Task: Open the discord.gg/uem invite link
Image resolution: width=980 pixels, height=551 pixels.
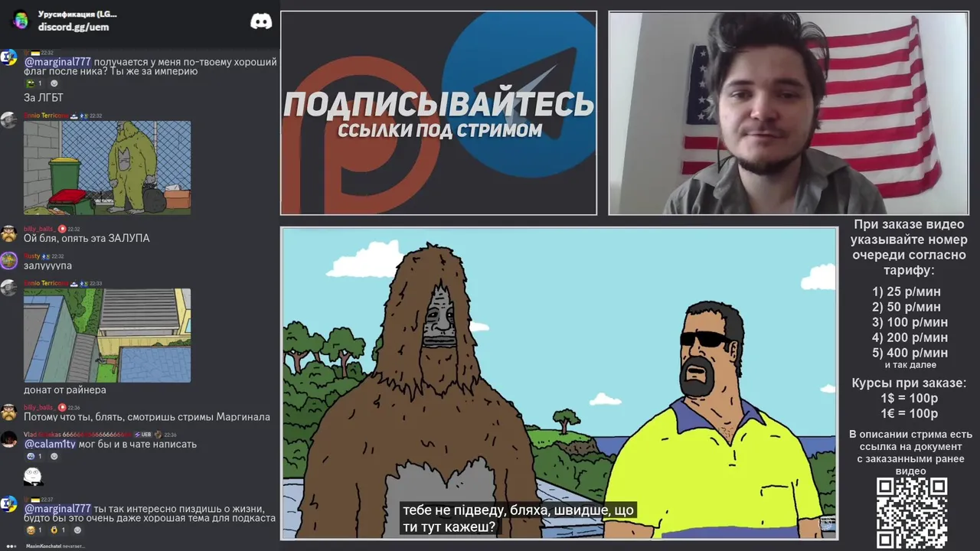Action: point(73,27)
